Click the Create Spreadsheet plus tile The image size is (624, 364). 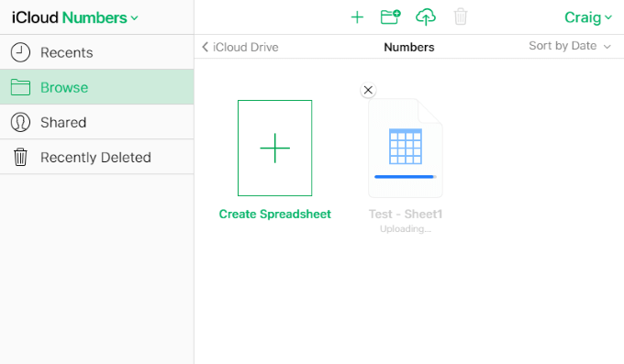tap(275, 148)
